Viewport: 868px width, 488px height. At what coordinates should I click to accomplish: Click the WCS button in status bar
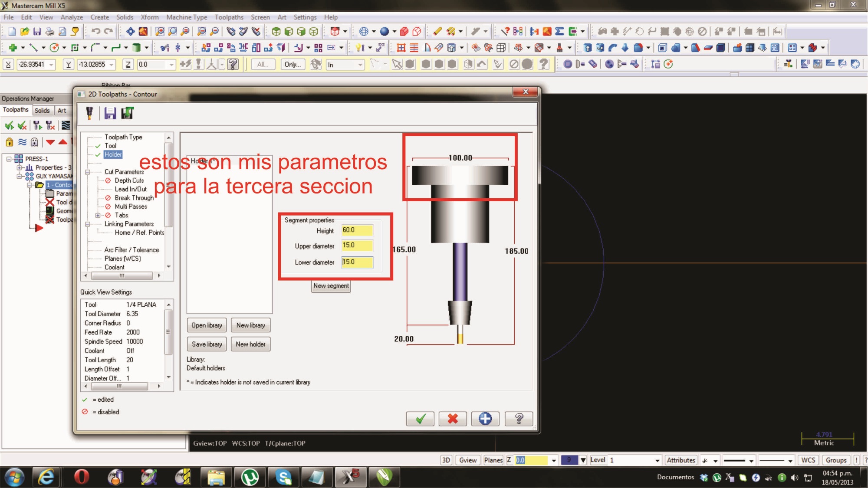808,460
